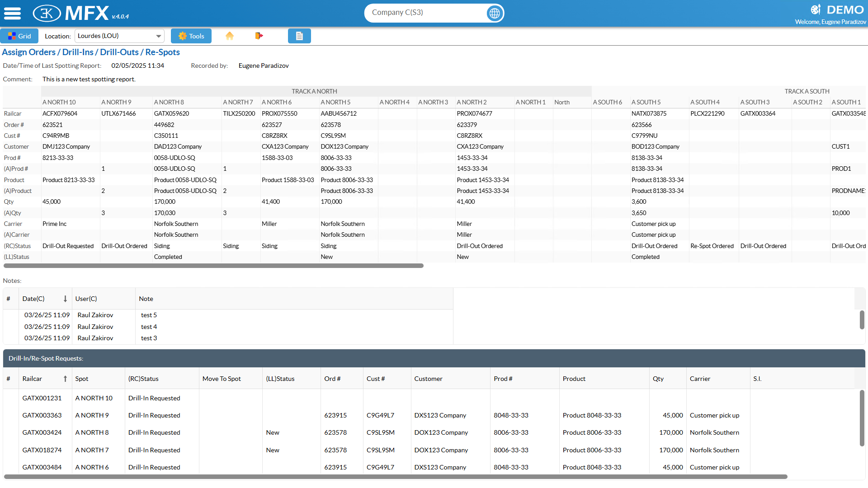868x488 pixels.
Task: Select railcar GATX059620 in A NORTH 8
Action: [171, 113]
